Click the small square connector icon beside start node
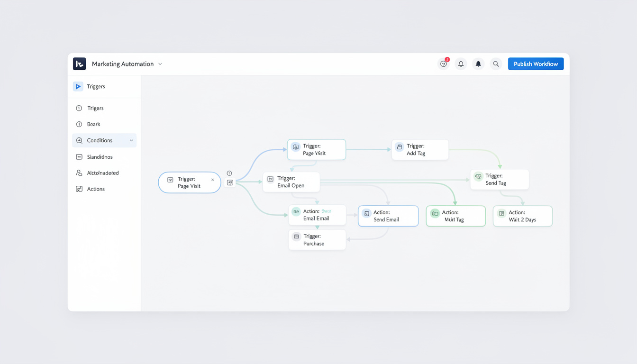The image size is (637, 364). coord(230,182)
